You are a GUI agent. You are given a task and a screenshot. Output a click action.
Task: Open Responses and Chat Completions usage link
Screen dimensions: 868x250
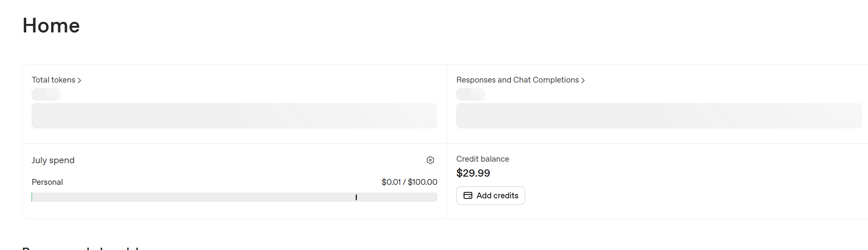point(521,80)
